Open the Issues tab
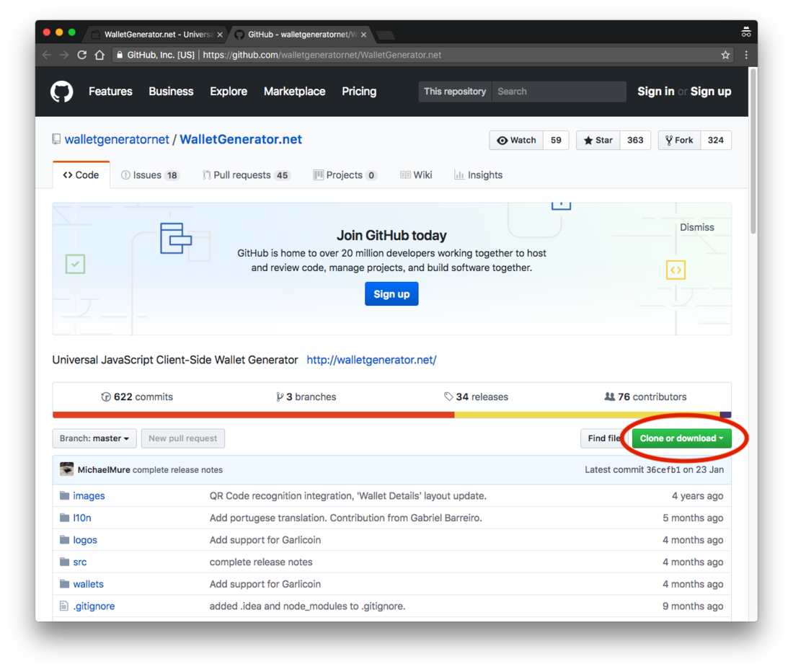 (150, 175)
